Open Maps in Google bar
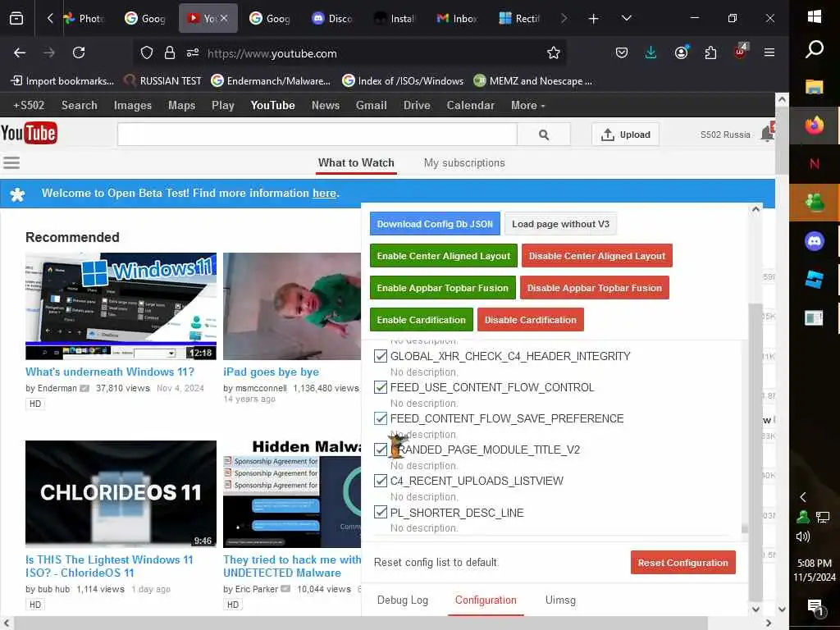The width and height of the screenshot is (840, 630). 181,106
